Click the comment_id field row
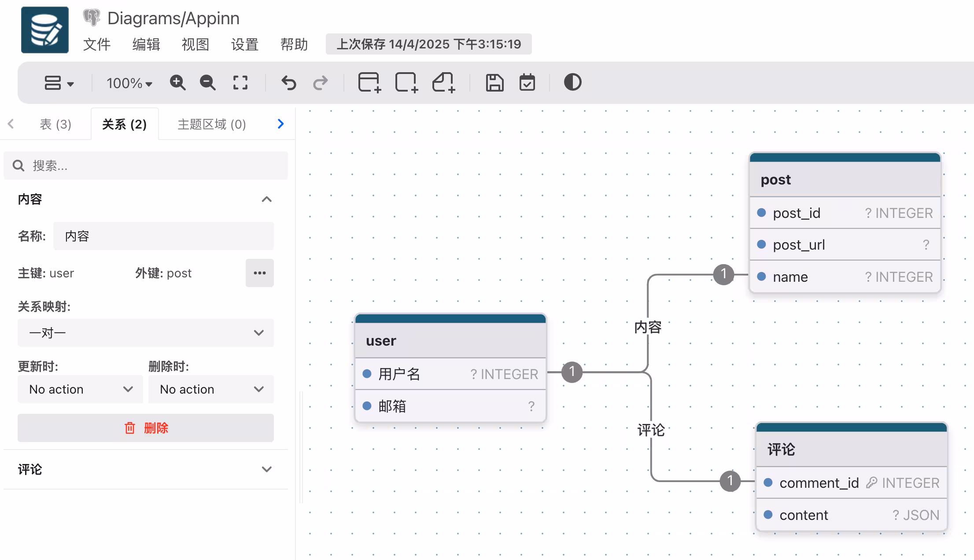Image resolution: width=974 pixels, height=560 pixels. tap(852, 483)
